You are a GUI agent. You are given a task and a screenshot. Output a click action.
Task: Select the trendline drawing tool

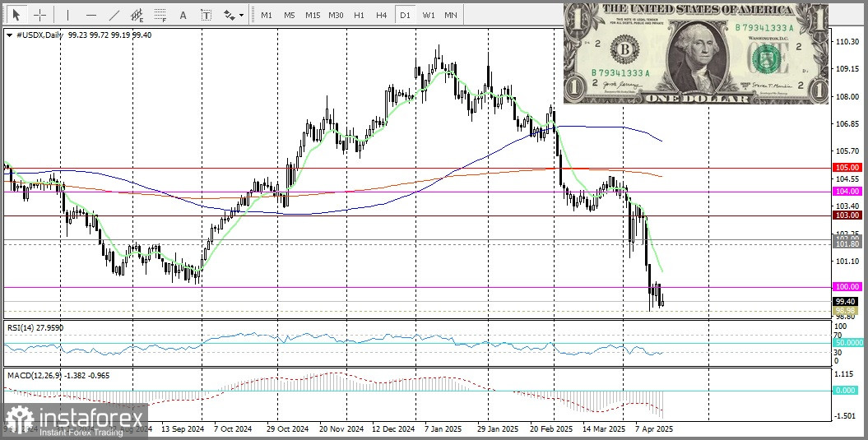tap(114, 15)
